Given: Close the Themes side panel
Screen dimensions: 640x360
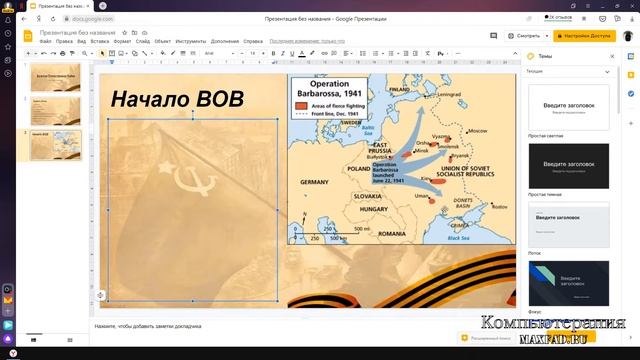Looking at the screenshot, I should (612, 56).
